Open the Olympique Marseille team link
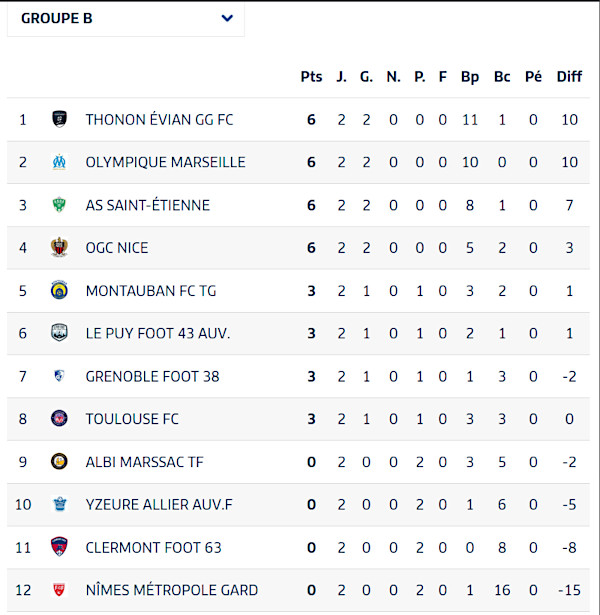The width and height of the screenshot is (600, 615). click(x=165, y=162)
